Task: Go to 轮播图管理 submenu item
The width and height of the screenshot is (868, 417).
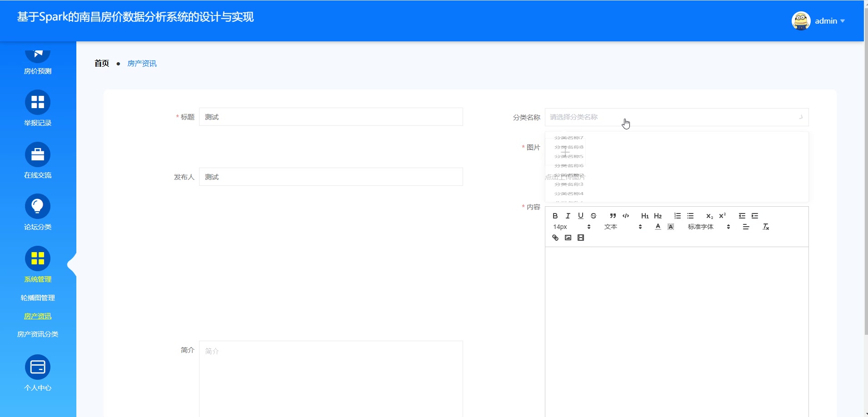Action: 38,298
